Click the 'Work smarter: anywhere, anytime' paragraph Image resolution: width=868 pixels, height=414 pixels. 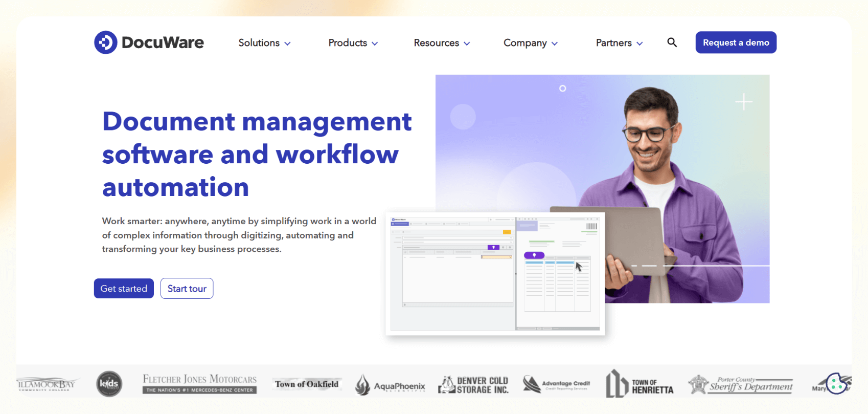(x=239, y=235)
